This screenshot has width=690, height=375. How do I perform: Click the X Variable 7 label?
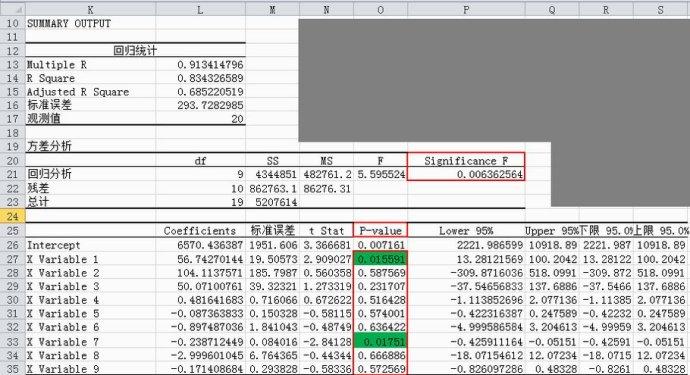pyautogui.click(x=91, y=342)
